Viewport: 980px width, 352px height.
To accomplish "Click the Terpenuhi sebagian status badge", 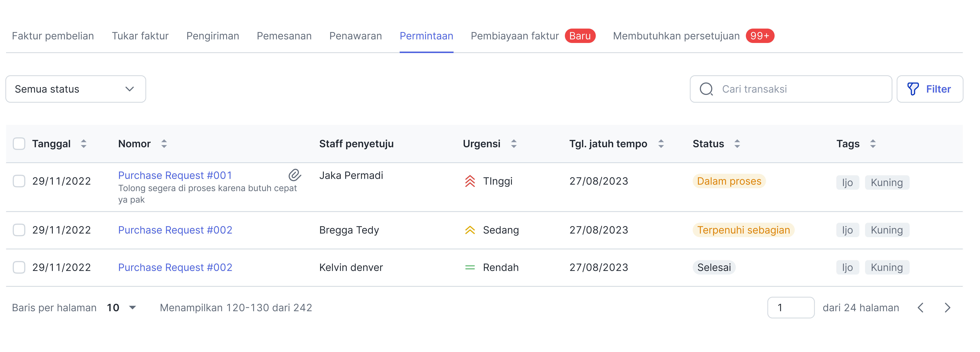I will click(743, 230).
